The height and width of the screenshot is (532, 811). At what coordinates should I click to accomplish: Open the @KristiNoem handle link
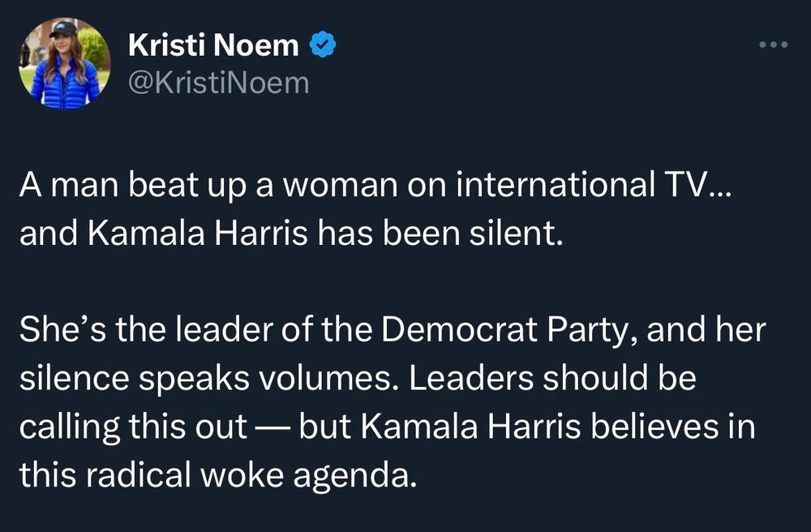[x=218, y=83]
